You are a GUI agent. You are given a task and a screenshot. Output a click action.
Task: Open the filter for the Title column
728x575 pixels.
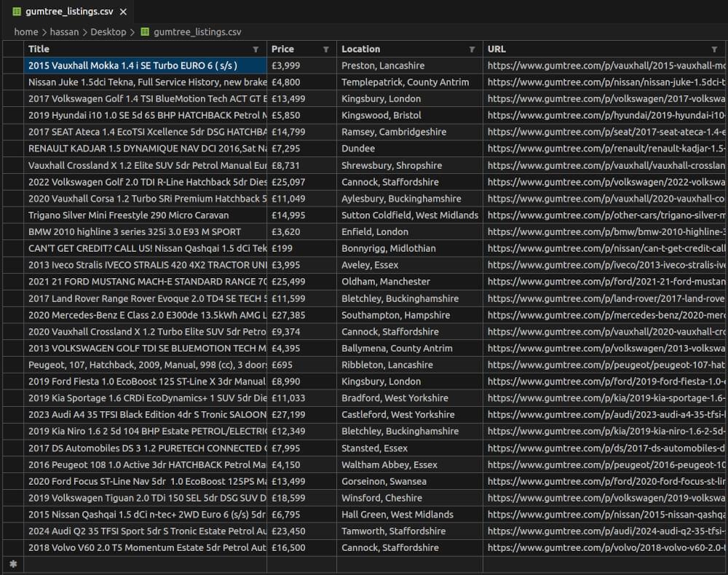pyautogui.click(x=255, y=49)
